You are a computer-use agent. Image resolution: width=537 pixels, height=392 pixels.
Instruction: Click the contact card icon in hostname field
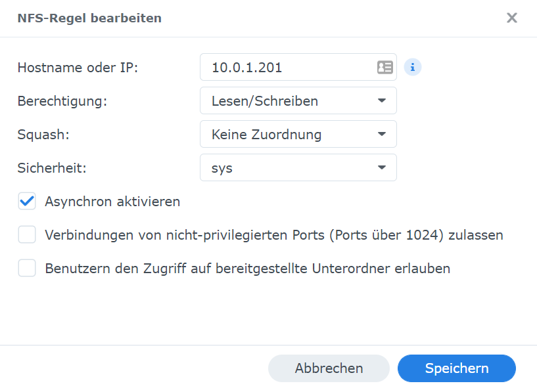click(x=385, y=67)
